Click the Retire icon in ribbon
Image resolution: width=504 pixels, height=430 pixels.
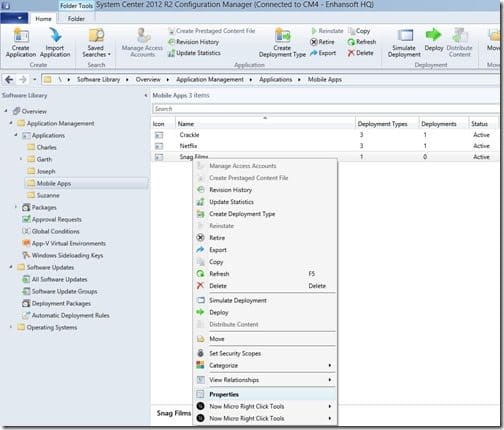(314, 42)
